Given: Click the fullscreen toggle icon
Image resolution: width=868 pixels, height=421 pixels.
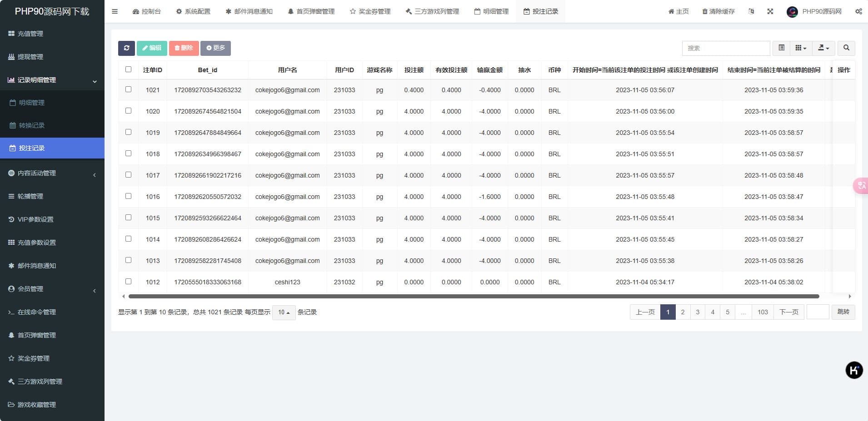Looking at the screenshot, I should [770, 11].
